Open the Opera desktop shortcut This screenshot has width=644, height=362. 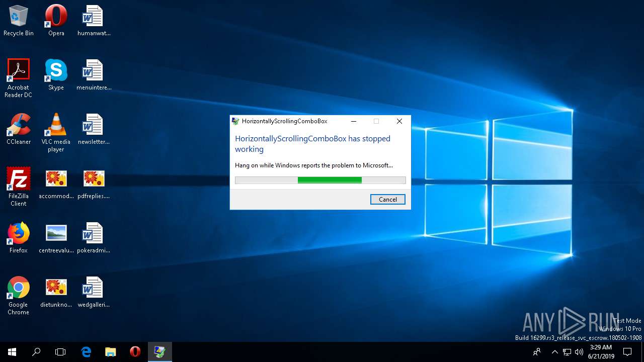56,21
